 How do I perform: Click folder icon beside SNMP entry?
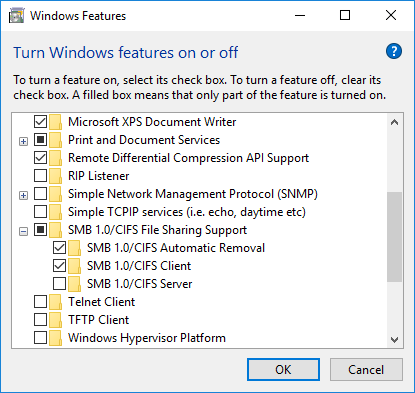[x=55, y=194]
